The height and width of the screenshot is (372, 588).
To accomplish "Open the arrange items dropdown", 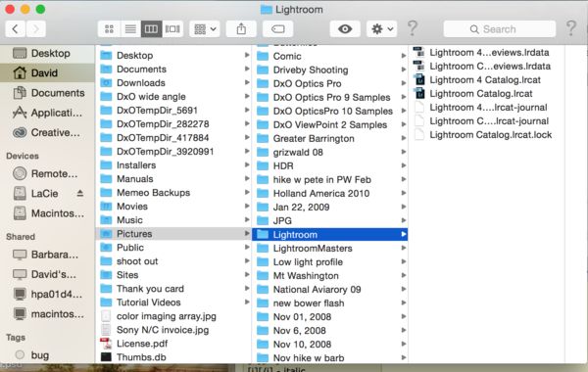I will [x=205, y=28].
